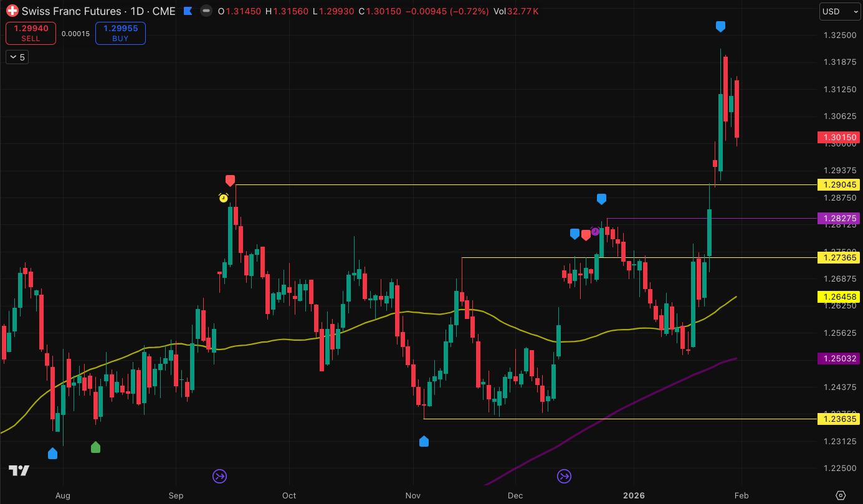The width and height of the screenshot is (863, 504).
Task: Click the 1.29375 price axis label
Action: tap(839, 171)
